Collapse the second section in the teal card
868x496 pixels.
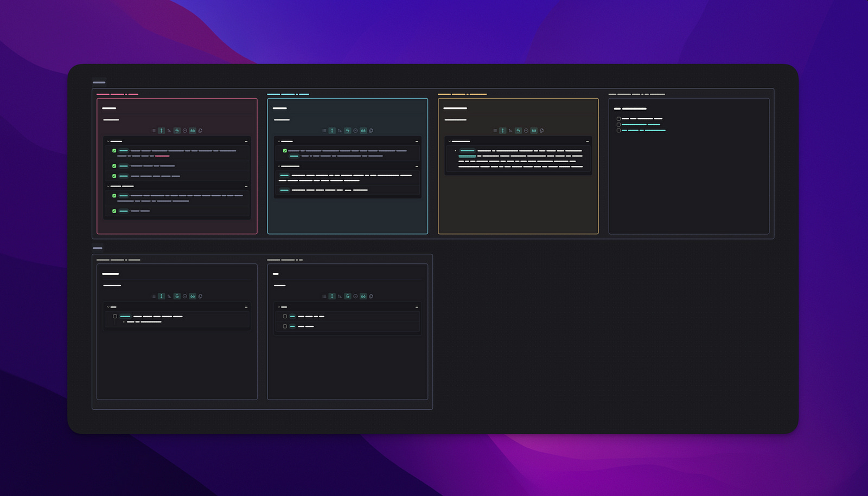pos(278,166)
